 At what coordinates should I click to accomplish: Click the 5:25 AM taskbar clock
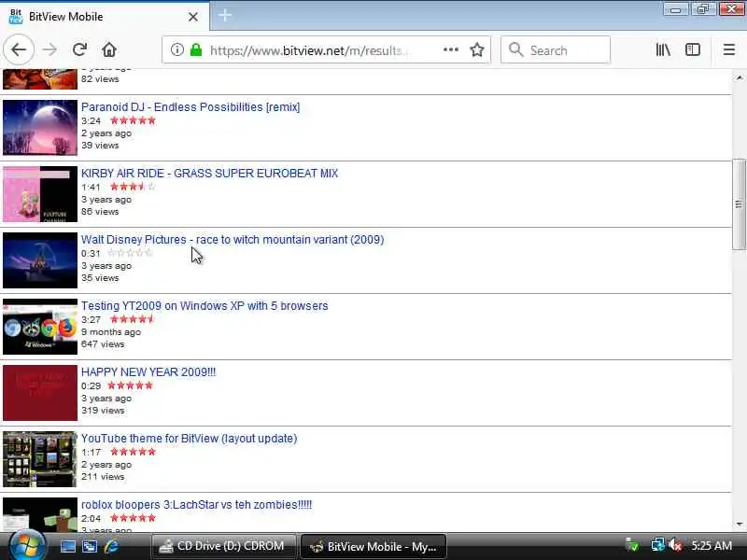(712, 546)
